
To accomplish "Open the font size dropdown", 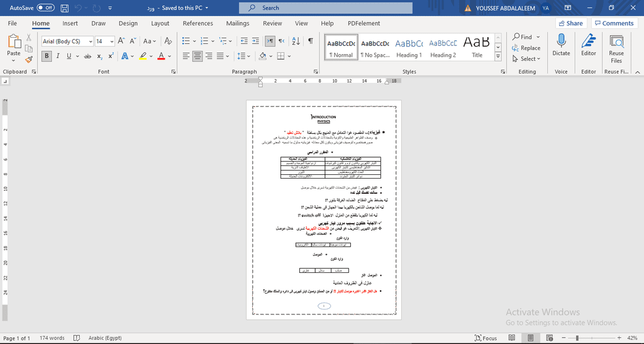I will coord(112,42).
